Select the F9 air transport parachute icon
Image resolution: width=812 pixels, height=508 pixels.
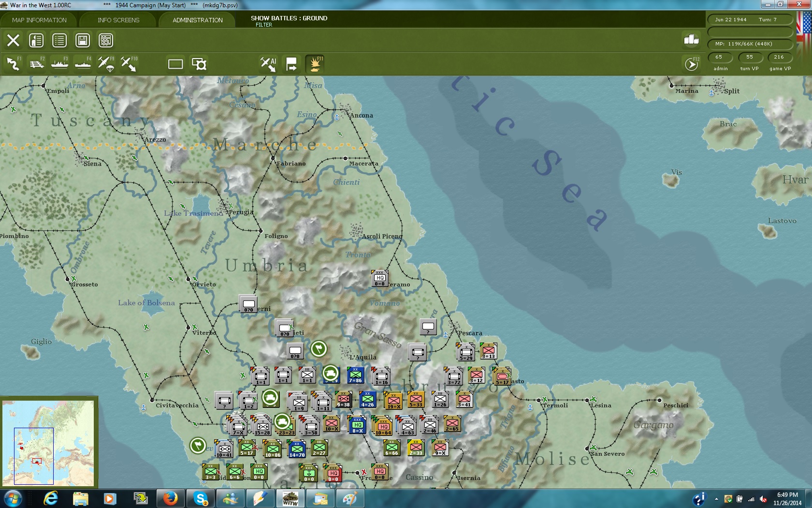(106, 64)
